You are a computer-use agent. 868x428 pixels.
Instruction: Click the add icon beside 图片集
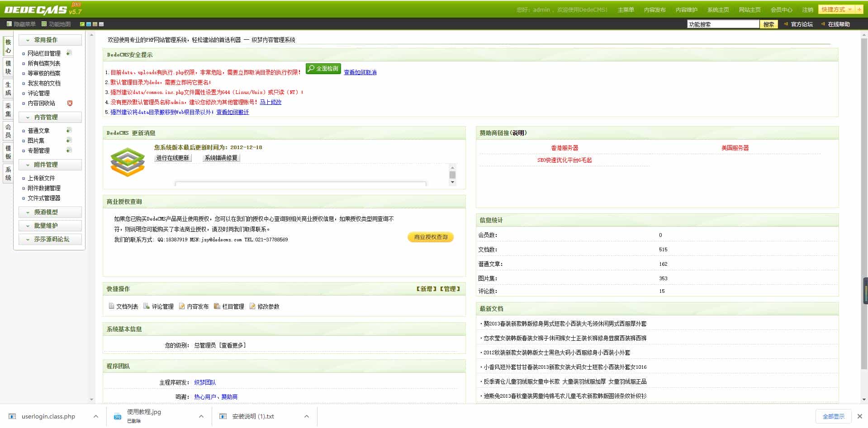pyautogui.click(x=69, y=140)
